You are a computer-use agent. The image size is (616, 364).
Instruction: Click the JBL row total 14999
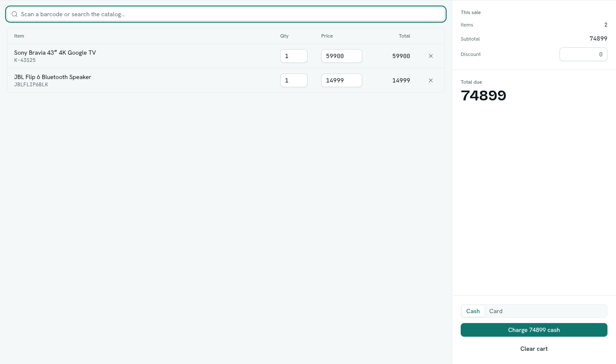[401, 80]
